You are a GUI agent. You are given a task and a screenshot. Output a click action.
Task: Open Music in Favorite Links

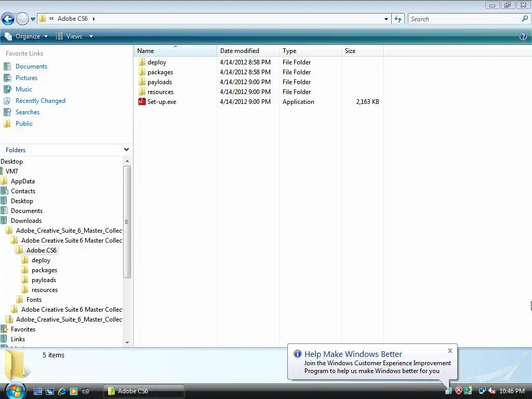pyautogui.click(x=24, y=89)
